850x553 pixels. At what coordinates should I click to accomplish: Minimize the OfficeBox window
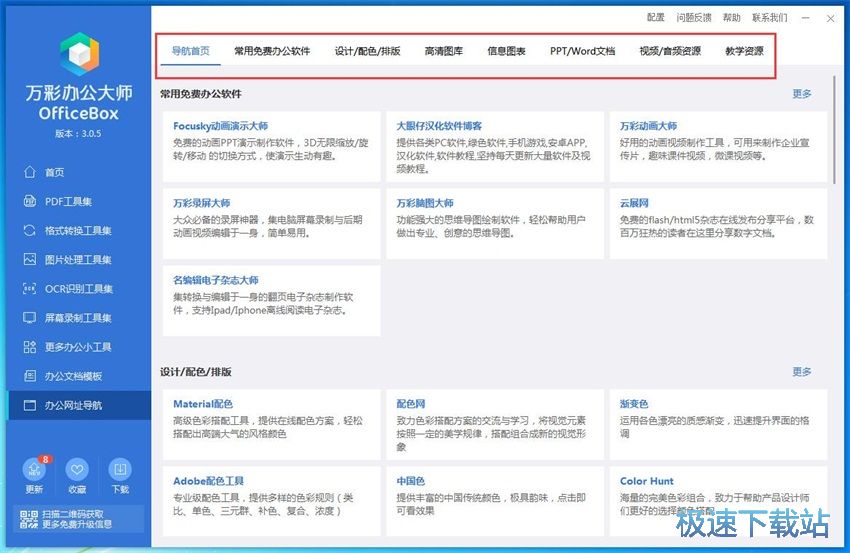click(x=806, y=18)
